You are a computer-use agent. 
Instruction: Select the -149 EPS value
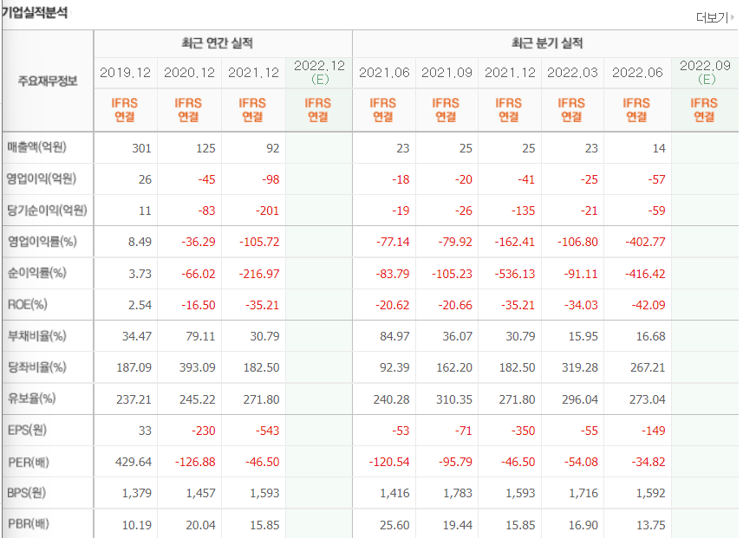(x=654, y=431)
